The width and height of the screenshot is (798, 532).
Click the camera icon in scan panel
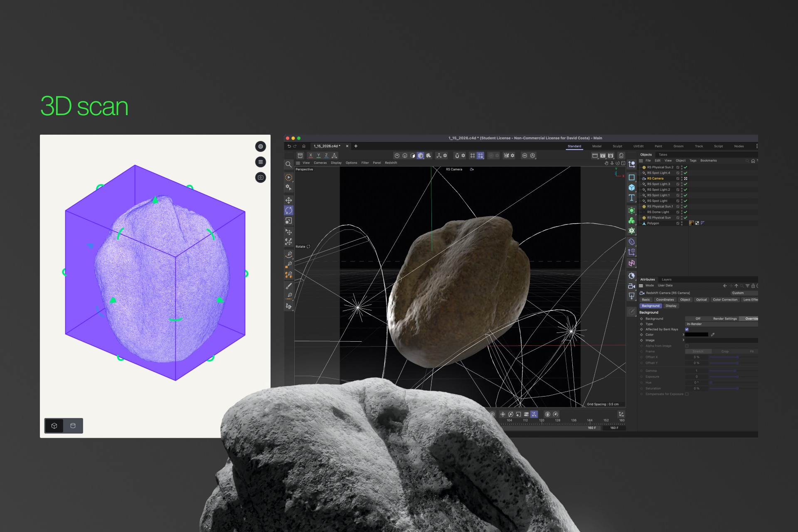click(x=261, y=177)
